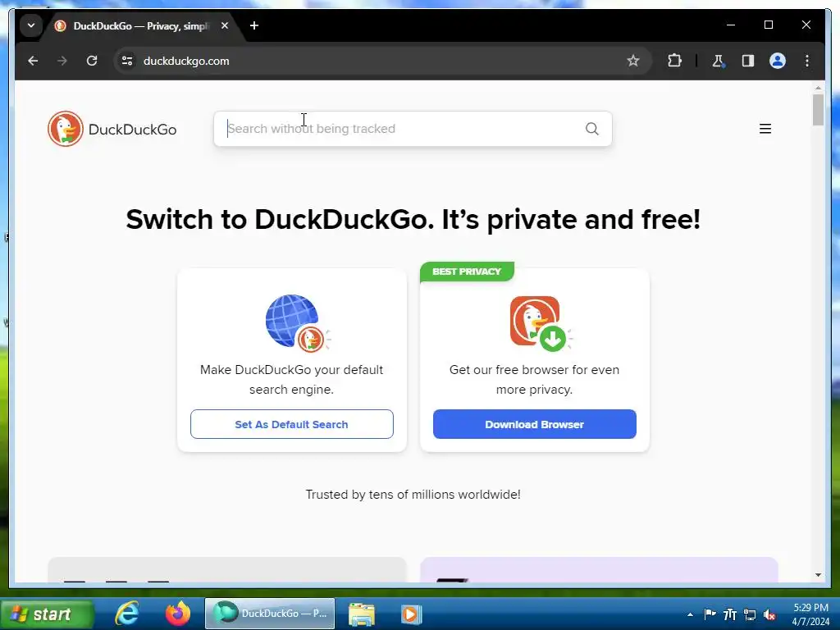The width and height of the screenshot is (840, 630).
Task: Click the text size tray icon
Action: (729, 614)
